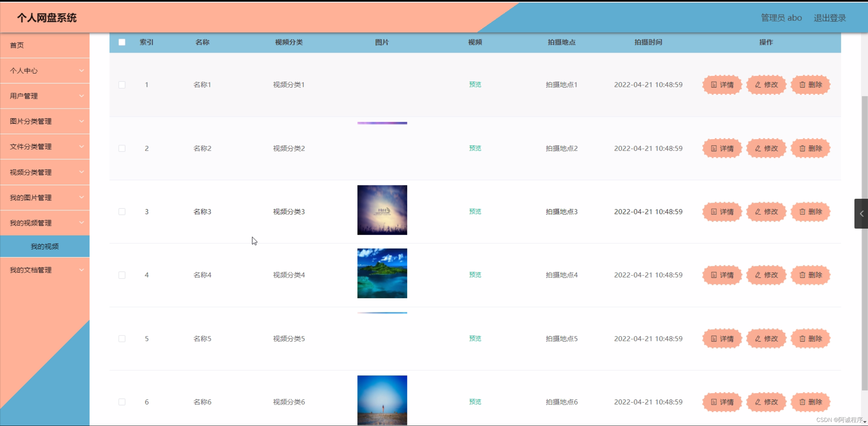Expand the 图片分类管理 sidebar section

[x=45, y=121]
